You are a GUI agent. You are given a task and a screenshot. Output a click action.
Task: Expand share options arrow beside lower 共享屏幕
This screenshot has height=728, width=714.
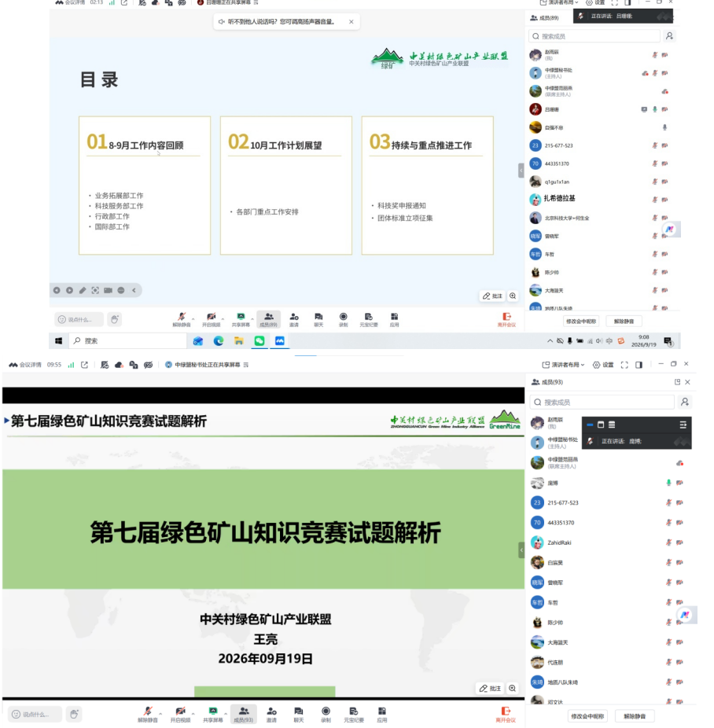click(226, 713)
